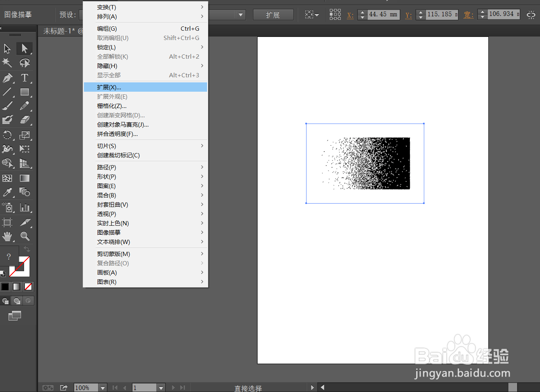Open the artboard number dropdown arrow

pos(161,388)
